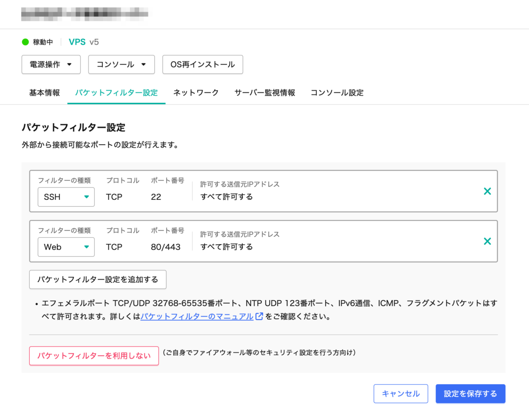Select the パケットフィルター設定 tab
Screen dimensions: 529x420
[x=116, y=93]
